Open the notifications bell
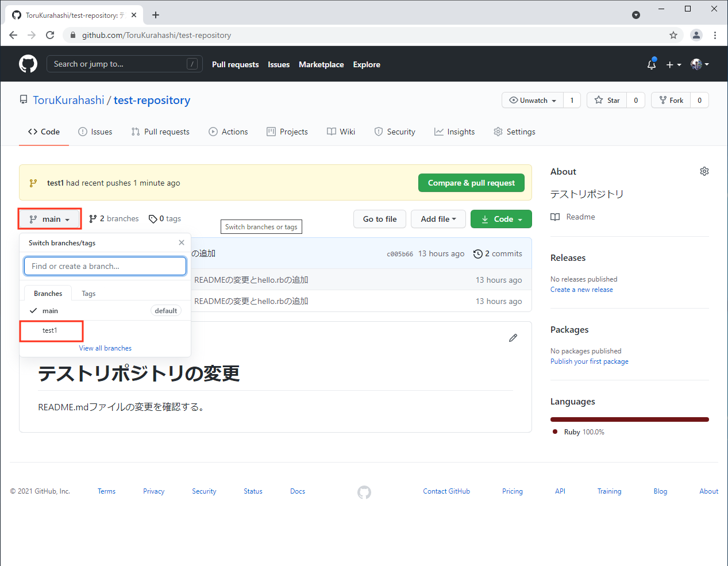 (x=652, y=64)
